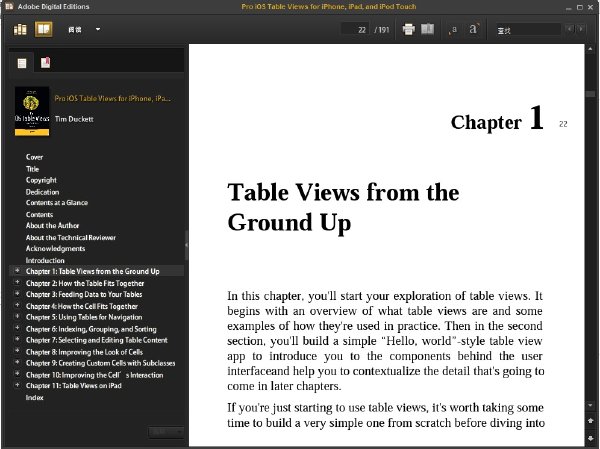Go to next search result arrow

click(x=581, y=29)
